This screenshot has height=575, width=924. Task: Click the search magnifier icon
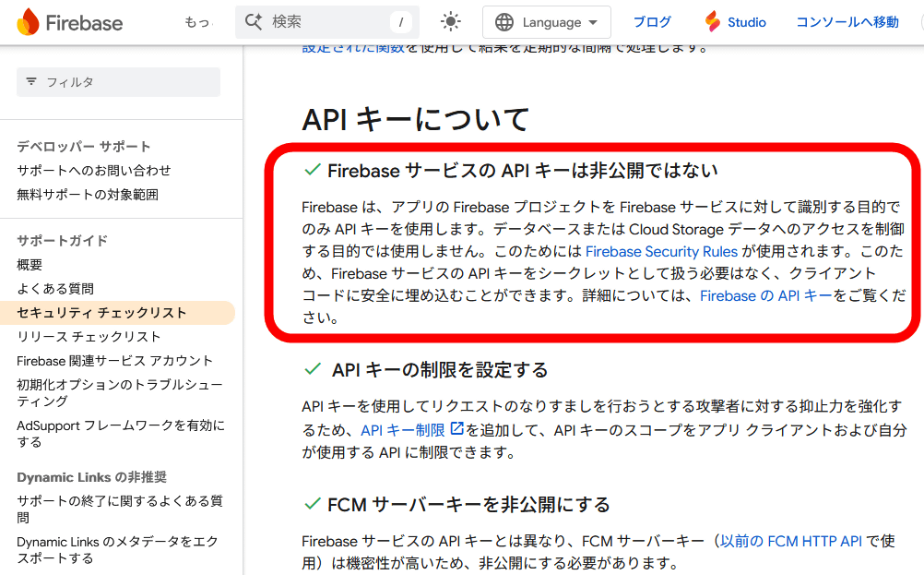[x=255, y=22]
